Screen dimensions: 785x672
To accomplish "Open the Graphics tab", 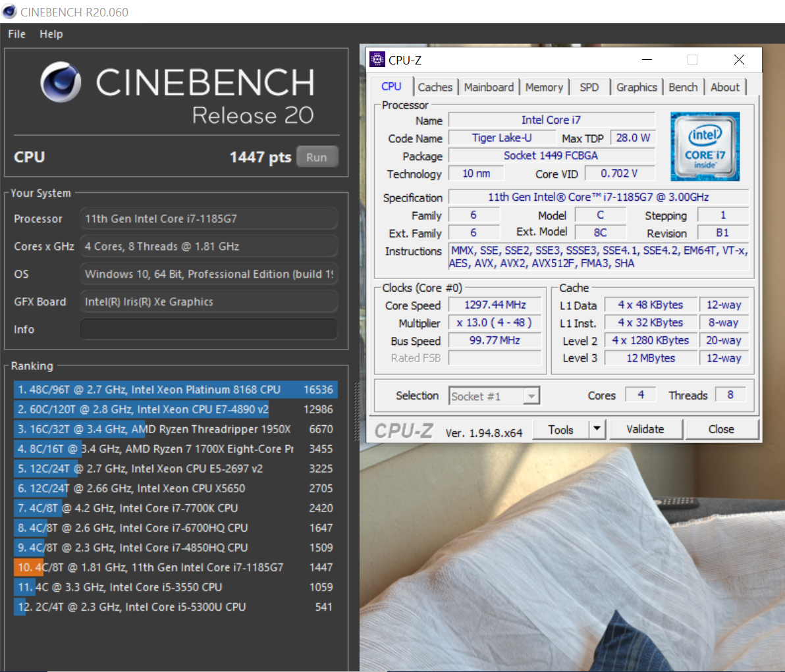I will point(636,87).
